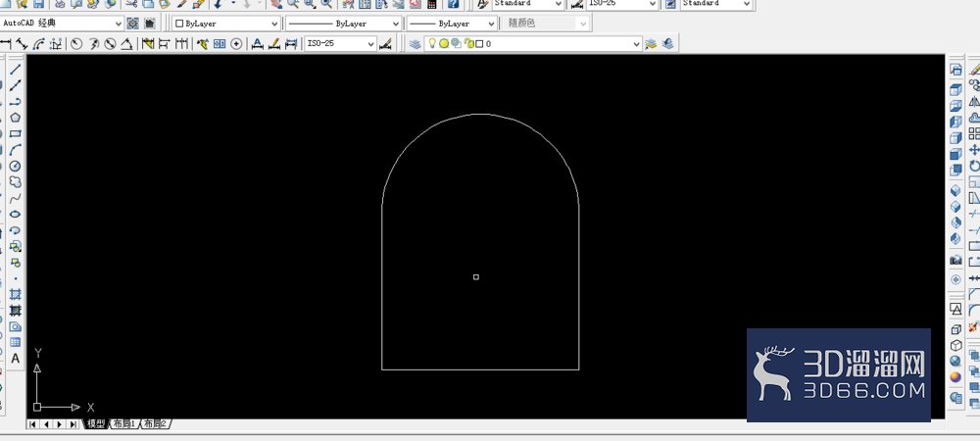980x441 pixels.
Task: Click the Layer Properties Manager icon
Action: 415,44
